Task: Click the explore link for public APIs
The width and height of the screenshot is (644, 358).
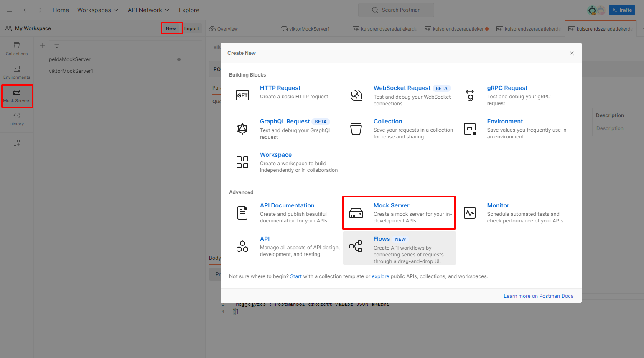Action: (x=380, y=276)
